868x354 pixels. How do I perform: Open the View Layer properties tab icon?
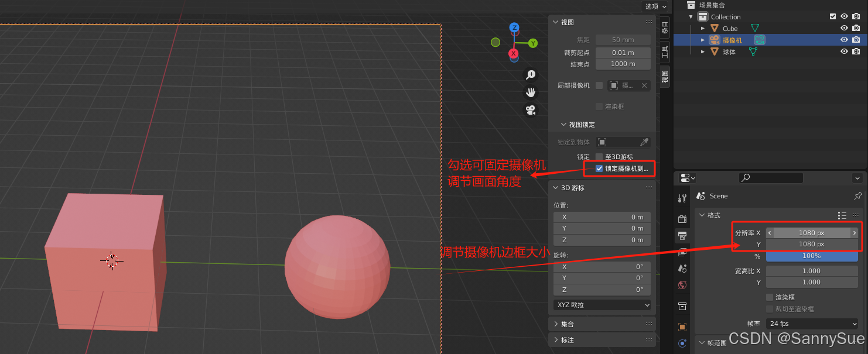[682, 252]
